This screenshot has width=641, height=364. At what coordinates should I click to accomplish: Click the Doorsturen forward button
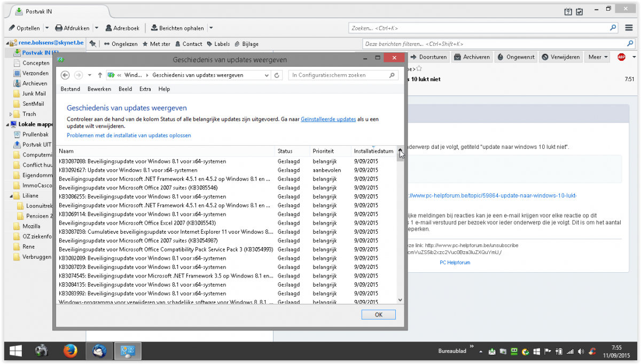[428, 57]
